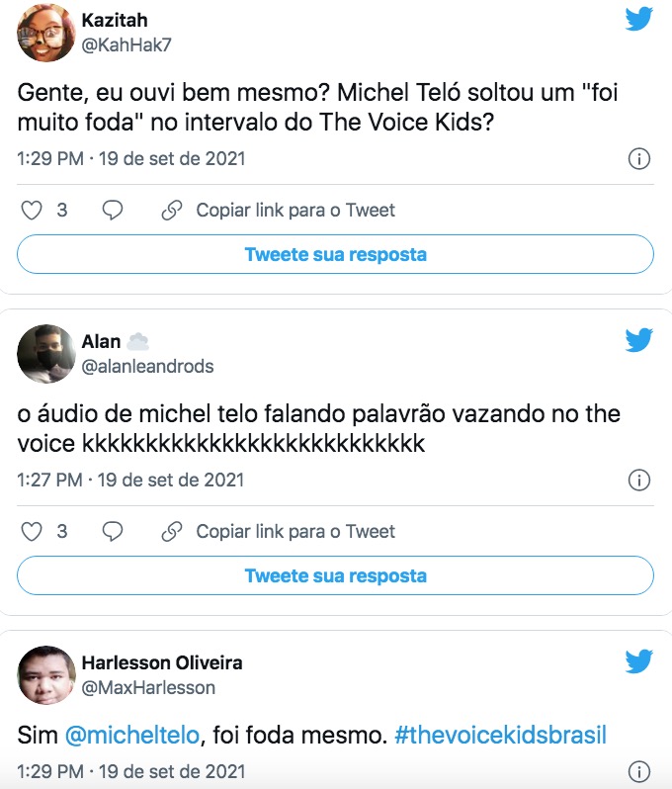Screen dimensions: 672x789
Task: Copy link for Alan's tweet
Action: pos(279,532)
